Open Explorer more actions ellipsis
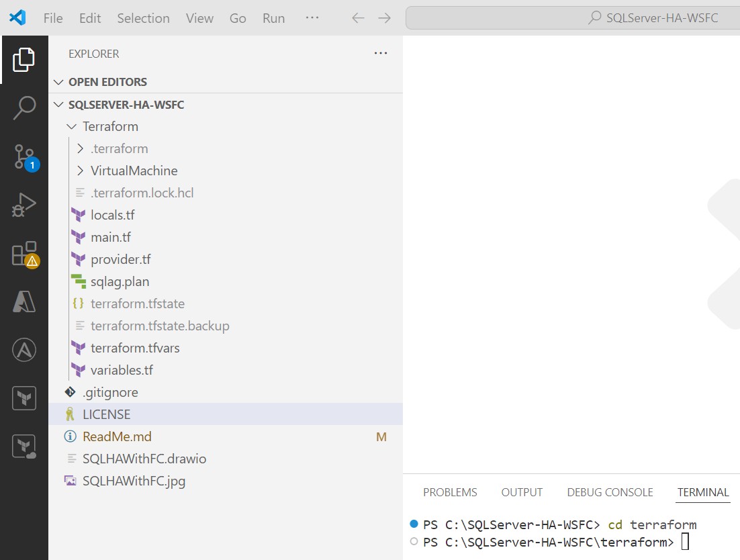Screen dimensions: 740x560 click(x=380, y=53)
